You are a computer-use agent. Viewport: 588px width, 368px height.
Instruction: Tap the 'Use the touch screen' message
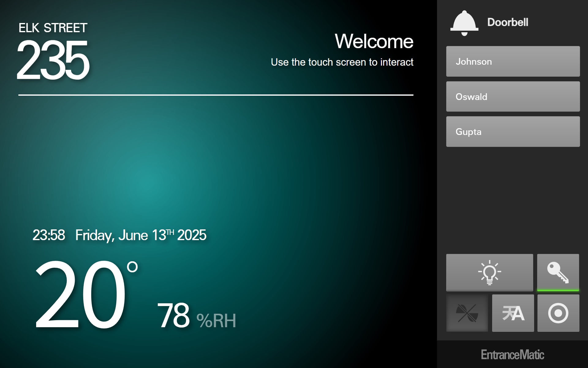click(x=342, y=62)
